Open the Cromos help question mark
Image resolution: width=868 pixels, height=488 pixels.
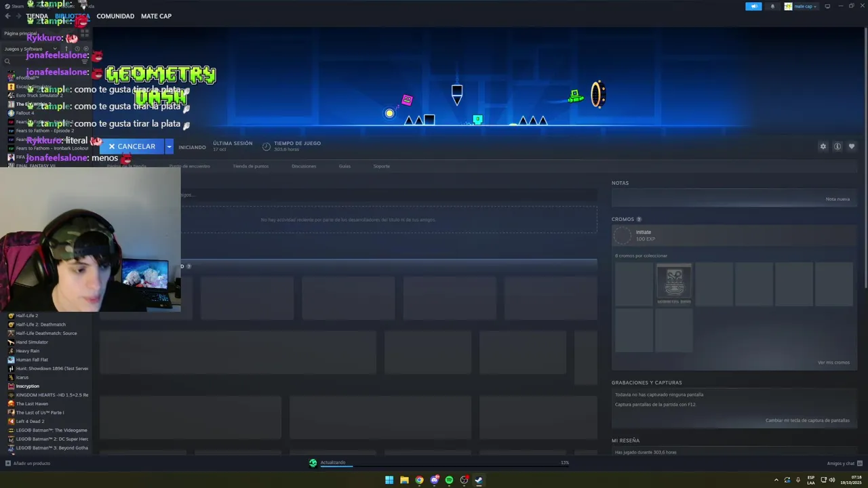pyautogui.click(x=639, y=220)
